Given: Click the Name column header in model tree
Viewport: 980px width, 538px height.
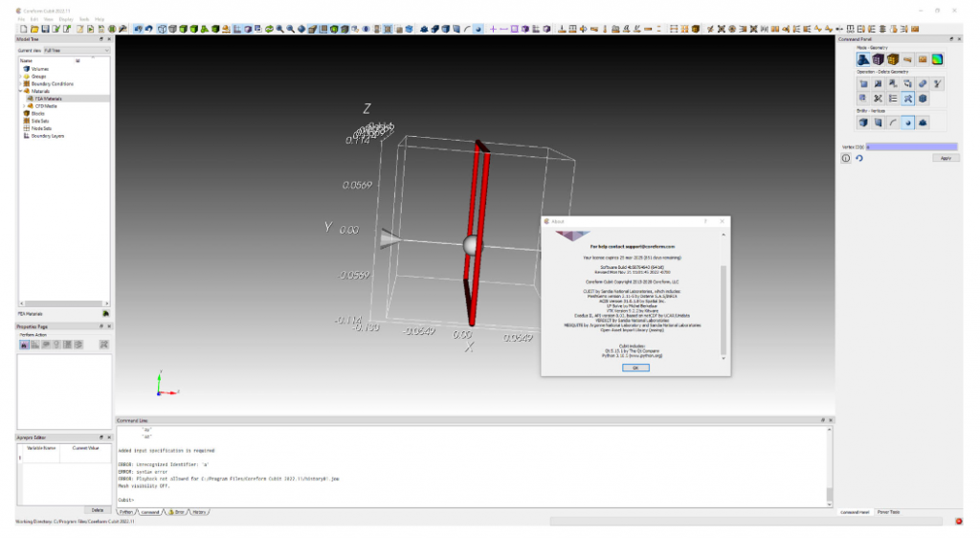Looking at the screenshot, I should click(x=26, y=60).
